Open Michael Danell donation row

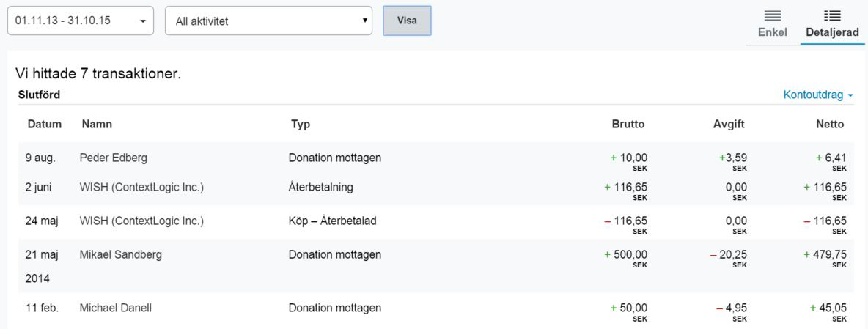click(115, 308)
